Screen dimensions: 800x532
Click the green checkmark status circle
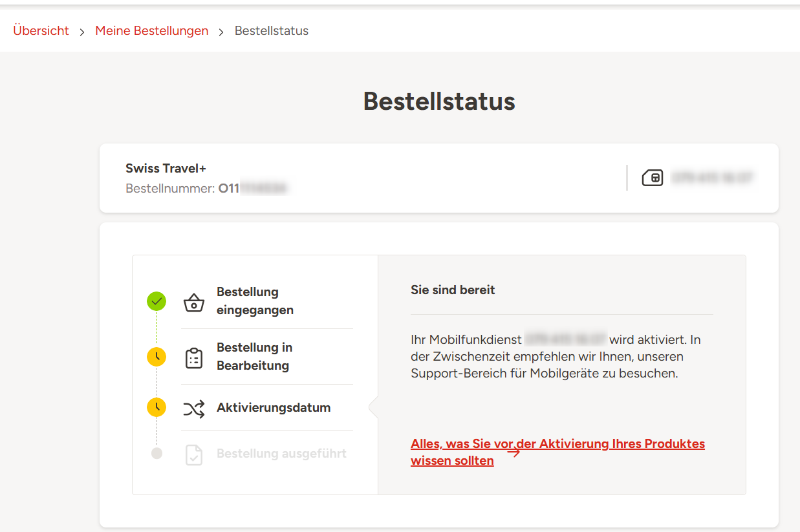157,301
